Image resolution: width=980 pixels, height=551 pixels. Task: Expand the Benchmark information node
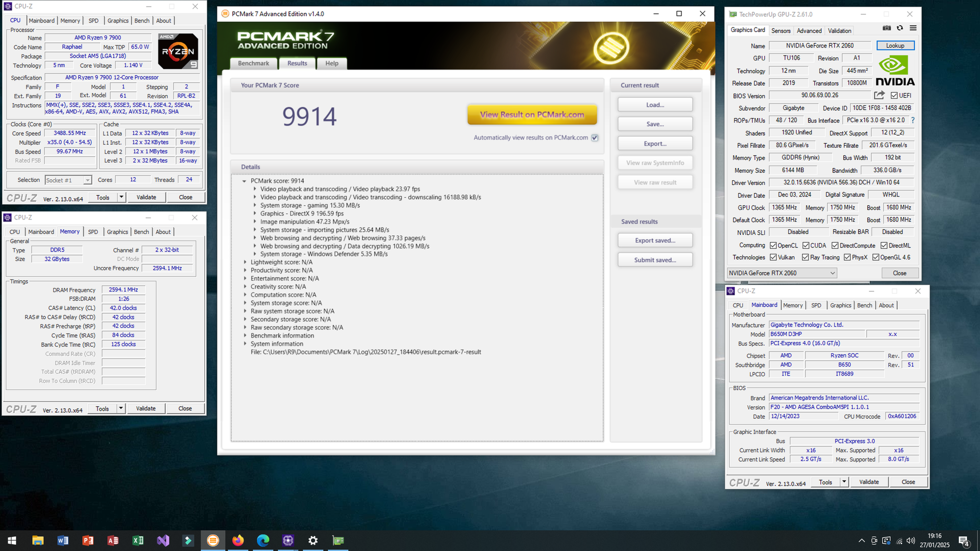pyautogui.click(x=245, y=336)
